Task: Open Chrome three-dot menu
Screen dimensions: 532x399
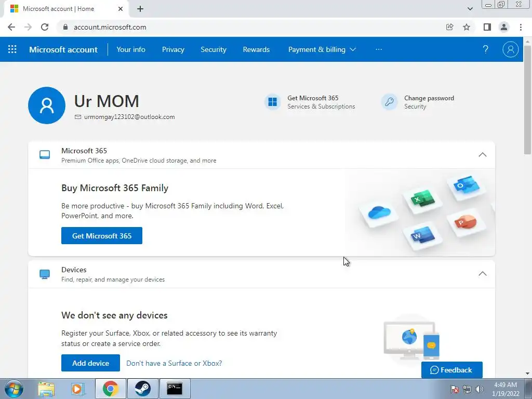Action: point(521,27)
